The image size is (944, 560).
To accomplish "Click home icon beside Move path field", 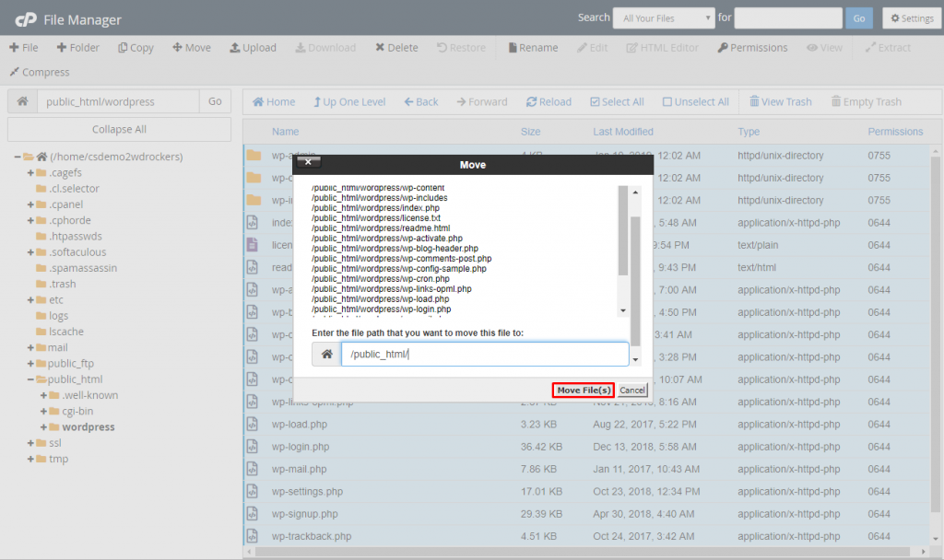I will [326, 354].
